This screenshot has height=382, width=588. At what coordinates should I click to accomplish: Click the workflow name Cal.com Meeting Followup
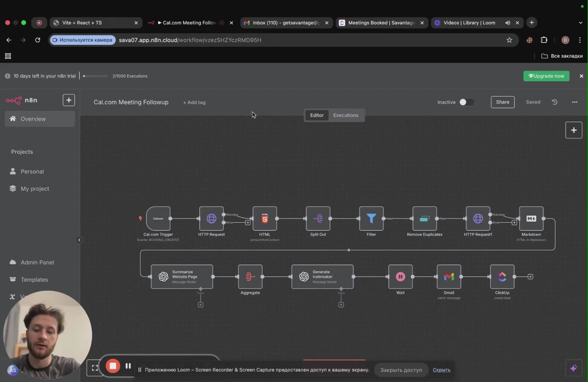click(x=131, y=102)
